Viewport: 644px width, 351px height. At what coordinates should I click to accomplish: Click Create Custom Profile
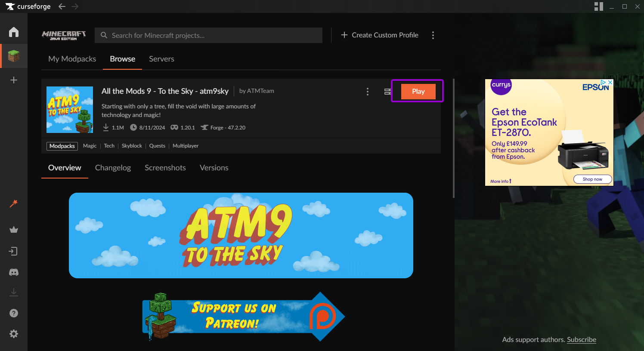(380, 35)
